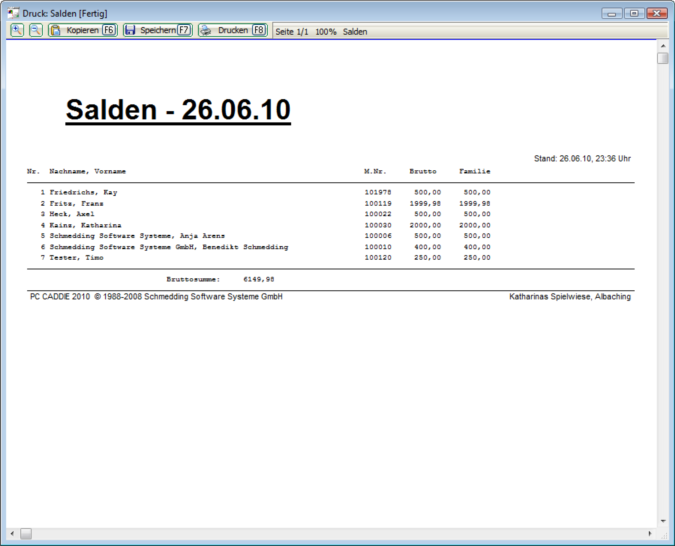Click the PC CADDIE 2010 copyright footer
The width and height of the screenshot is (675, 546).
point(156,297)
